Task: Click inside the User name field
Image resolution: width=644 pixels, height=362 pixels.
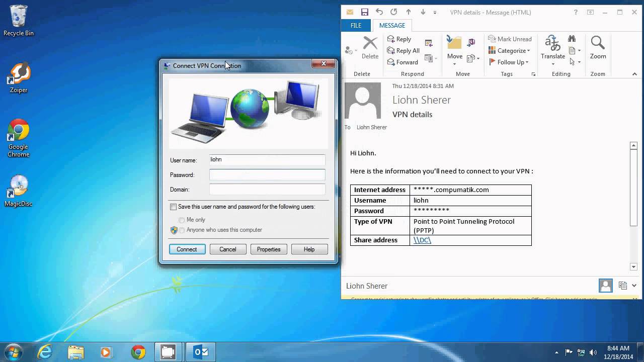Action: tap(267, 160)
